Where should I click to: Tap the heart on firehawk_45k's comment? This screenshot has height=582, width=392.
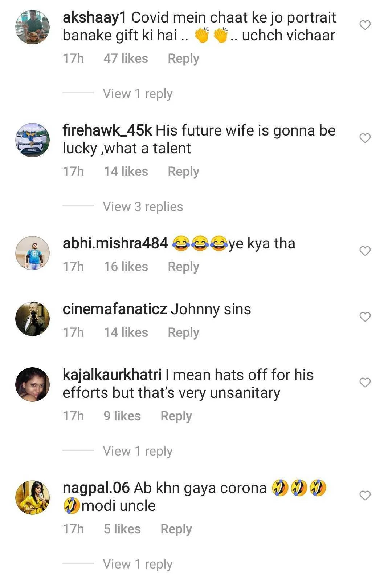pos(365,138)
